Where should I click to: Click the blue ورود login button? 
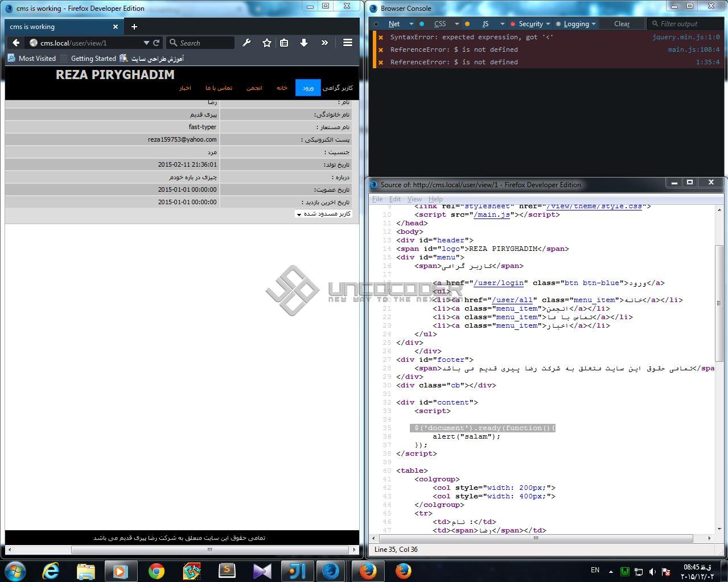pos(308,88)
